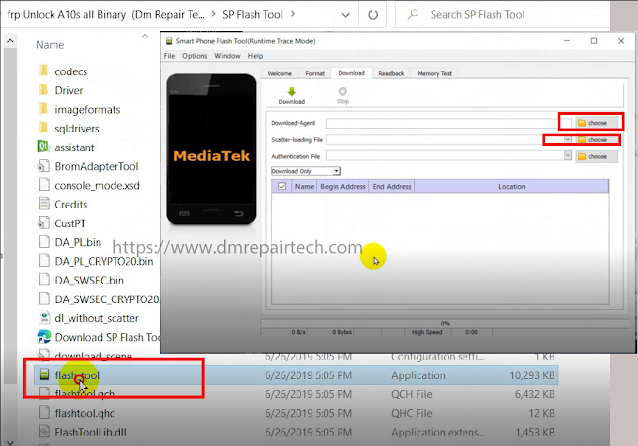Select the BromAdapterTool file icon
638x446 pixels.
[44, 166]
